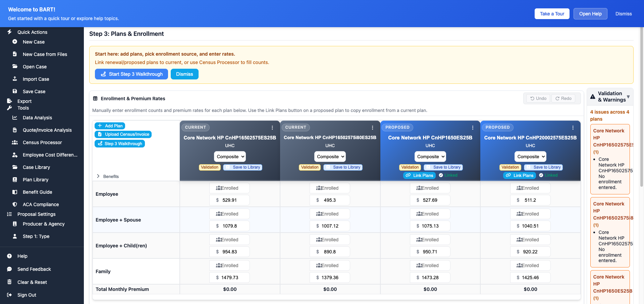Click the Sign Out arrow icon

(9, 295)
